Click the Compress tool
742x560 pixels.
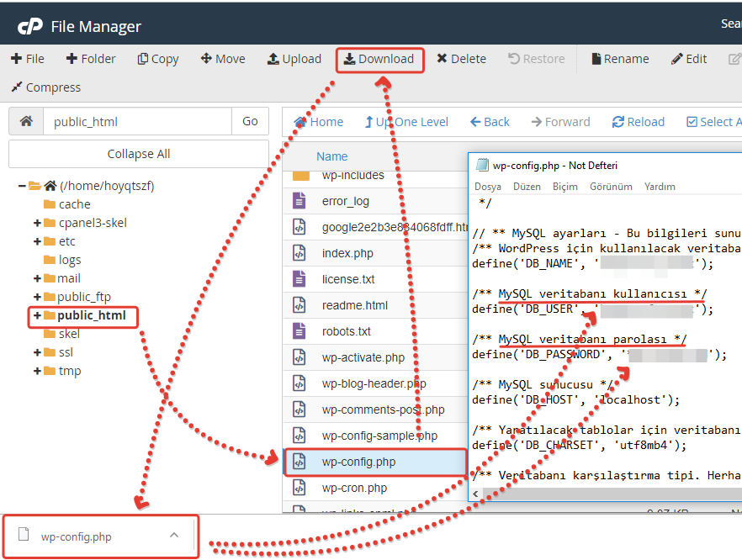point(45,87)
